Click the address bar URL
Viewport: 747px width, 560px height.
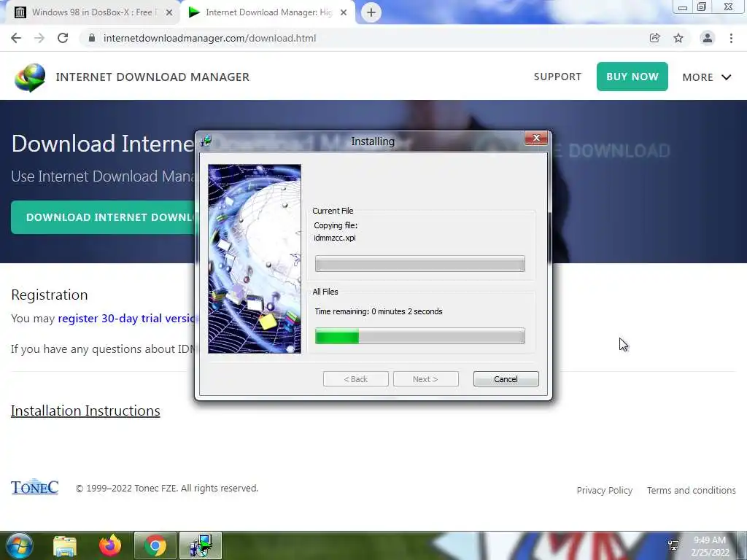(209, 38)
